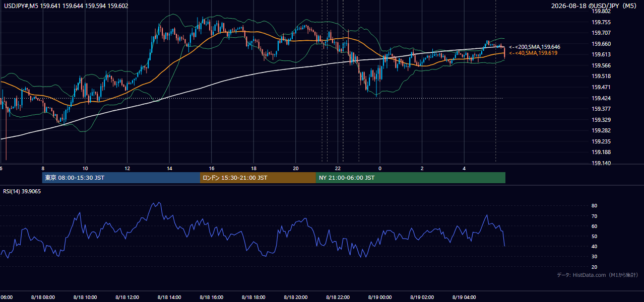
Task: Click the 8/18 20:00 time label
Action: click(295, 297)
